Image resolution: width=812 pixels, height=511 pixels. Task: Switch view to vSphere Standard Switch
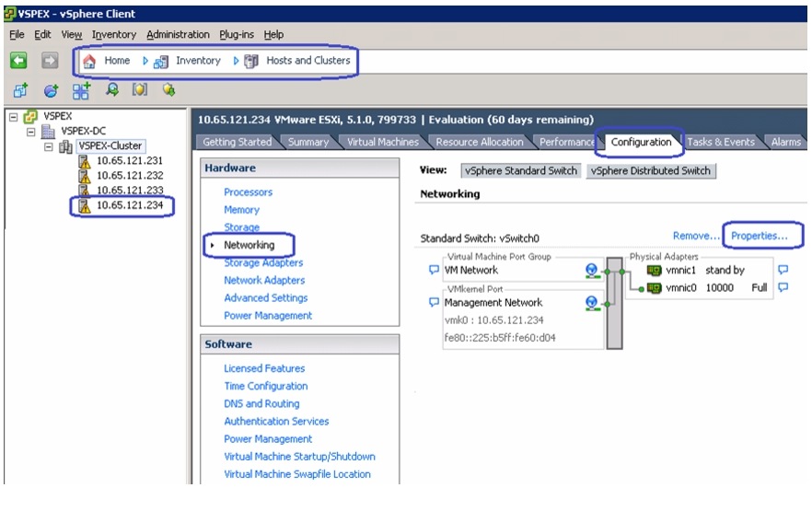point(520,171)
